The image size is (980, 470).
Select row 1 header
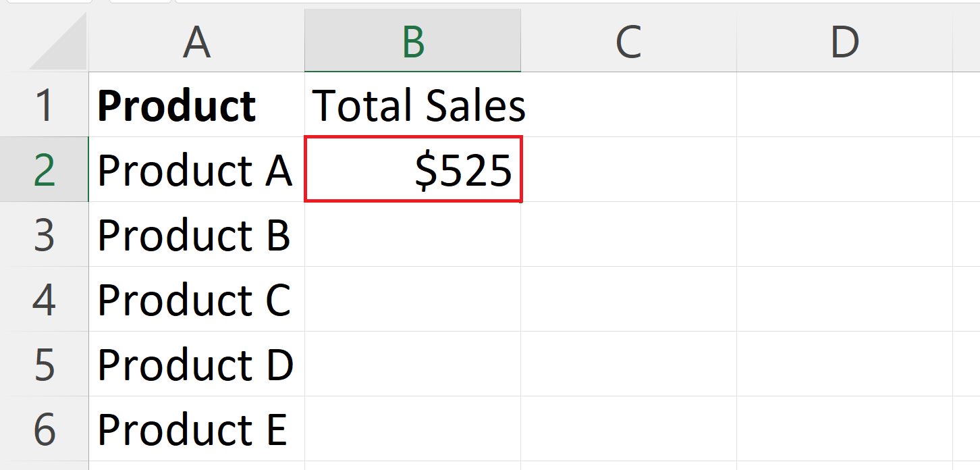[x=43, y=105]
